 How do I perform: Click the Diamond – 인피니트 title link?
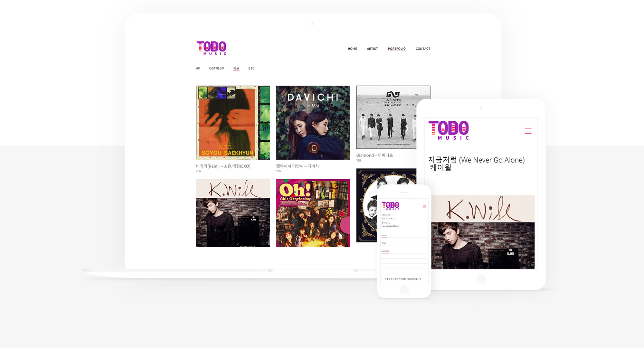(374, 155)
